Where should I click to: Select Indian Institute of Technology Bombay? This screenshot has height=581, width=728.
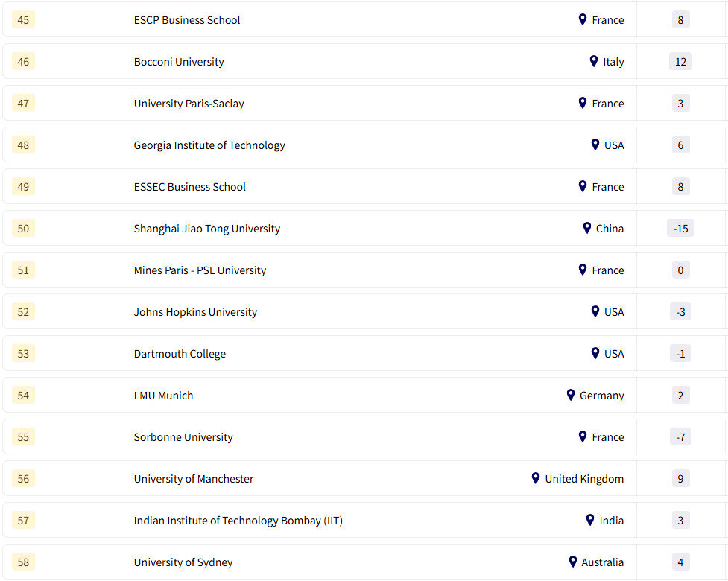tap(238, 521)
